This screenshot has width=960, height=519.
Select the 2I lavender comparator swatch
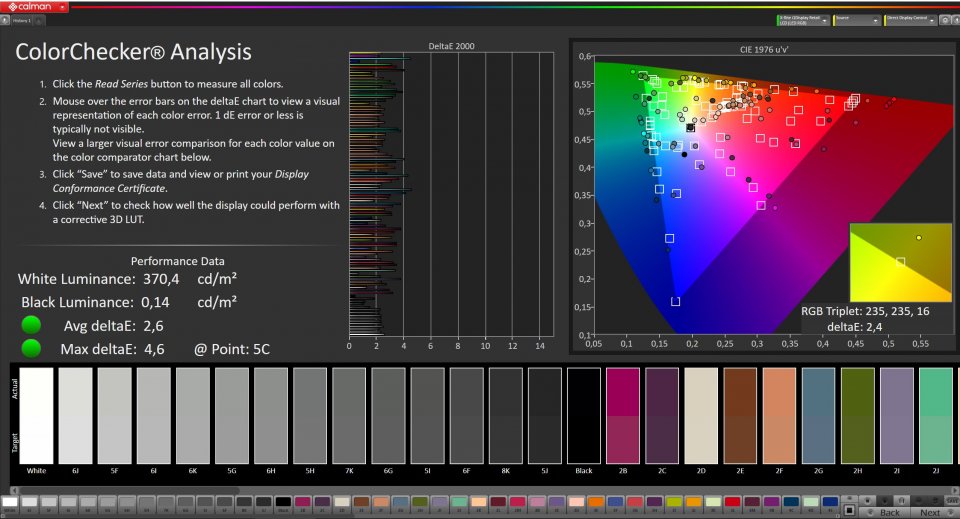tap(897, 416)
